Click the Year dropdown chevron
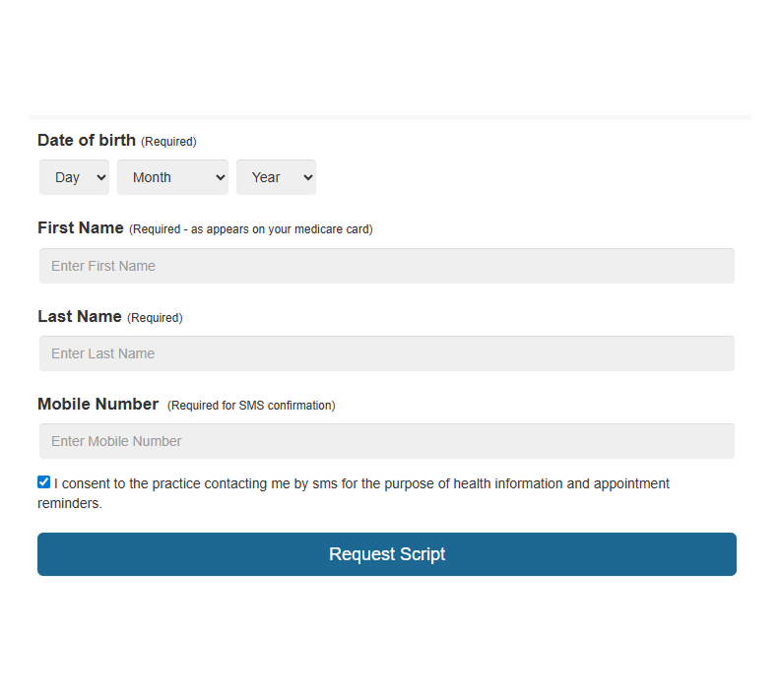Screen dimensions: 780x700 (307, 177)
